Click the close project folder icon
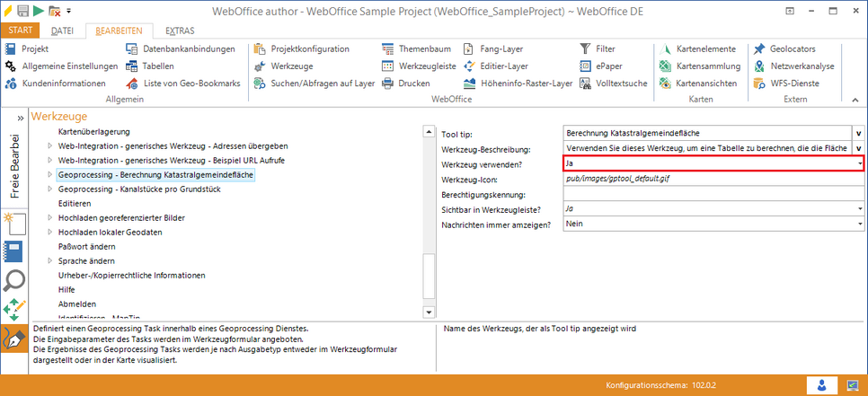This screenshot has height=396, width=868. pos(54,11)
